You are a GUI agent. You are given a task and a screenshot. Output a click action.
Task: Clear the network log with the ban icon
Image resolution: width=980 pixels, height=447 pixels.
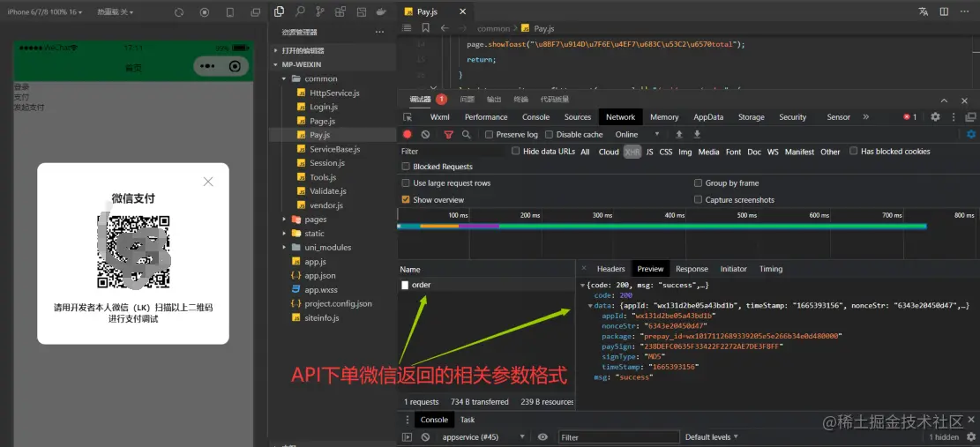tap(426, 134)
